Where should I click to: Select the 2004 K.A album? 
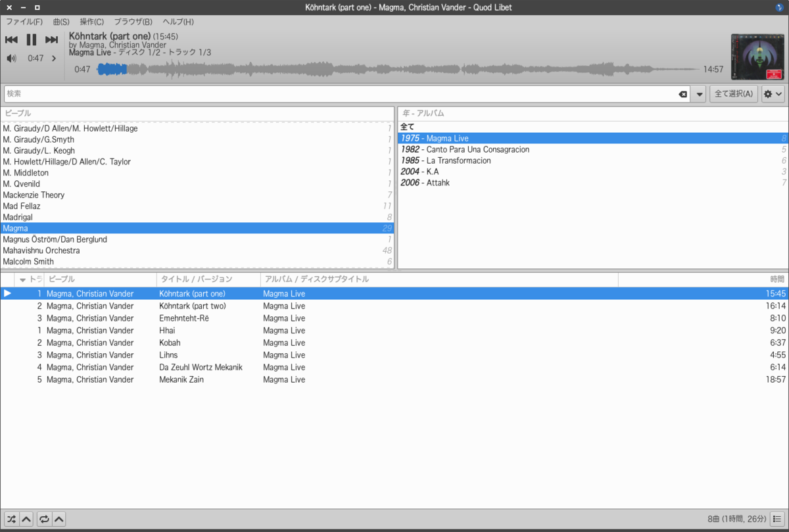coord(593,172)
